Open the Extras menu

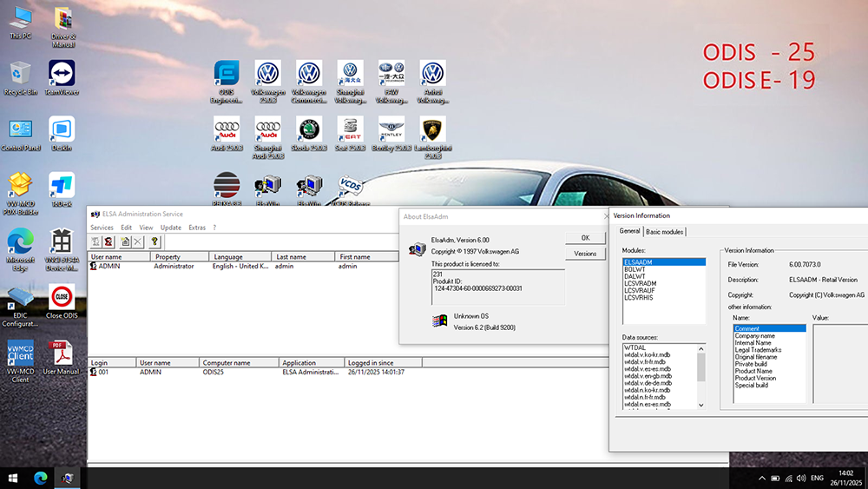(x=197, y=228)
